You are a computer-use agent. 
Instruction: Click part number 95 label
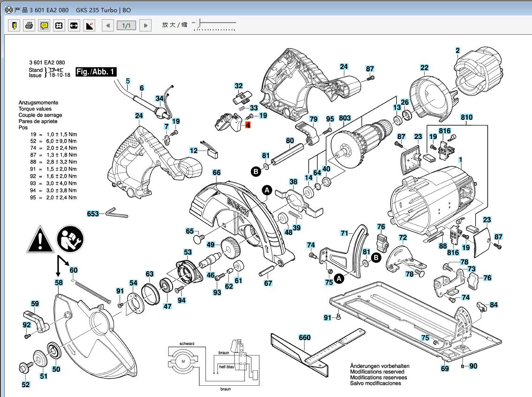pyautogui.click(x=330, y=119)
